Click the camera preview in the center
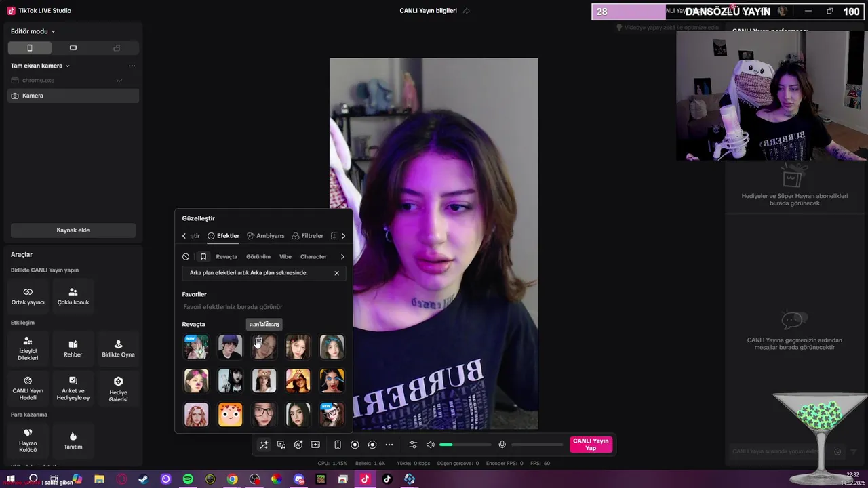The width and height of the screenshot is (868, 488). 434,243
